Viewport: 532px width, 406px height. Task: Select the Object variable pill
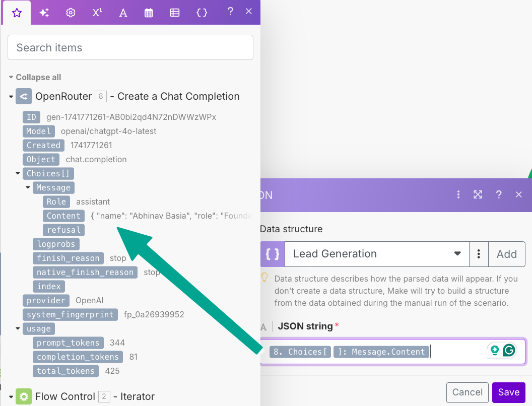coord(41,159)
